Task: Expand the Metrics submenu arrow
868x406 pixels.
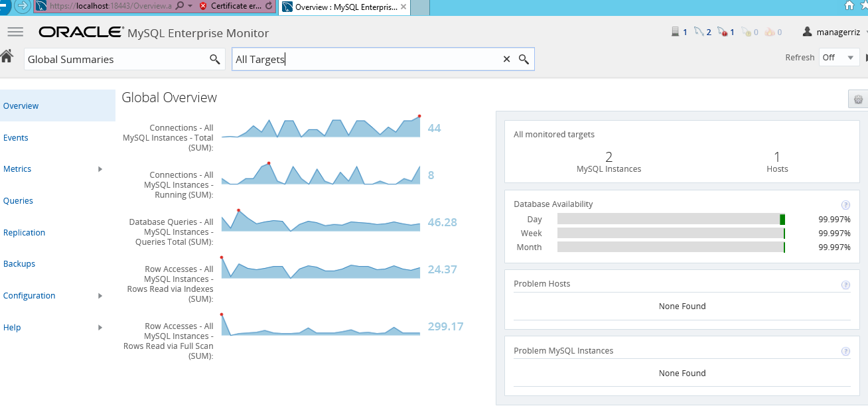Action: click(x=100, y=169)
